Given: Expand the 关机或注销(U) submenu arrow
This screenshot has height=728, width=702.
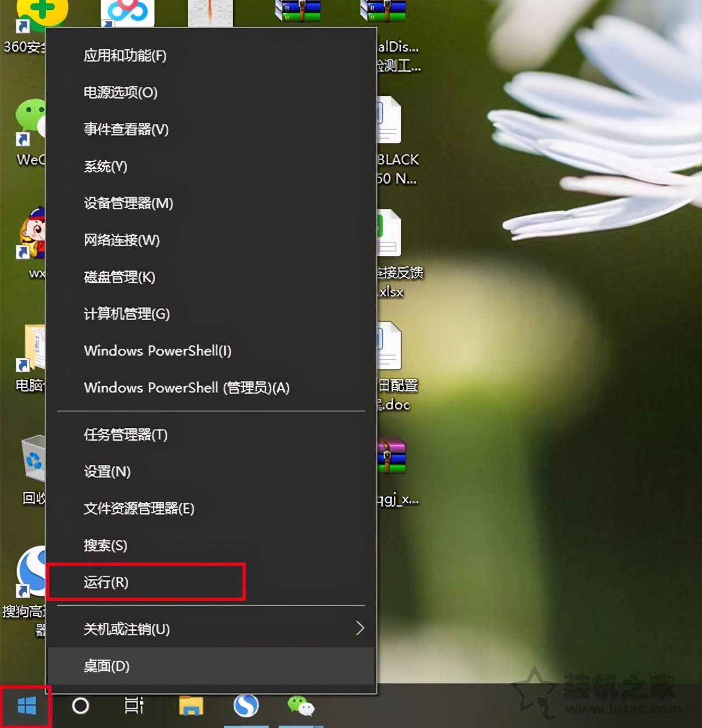Looking at the screenshot, I should [x=359, y=629].
